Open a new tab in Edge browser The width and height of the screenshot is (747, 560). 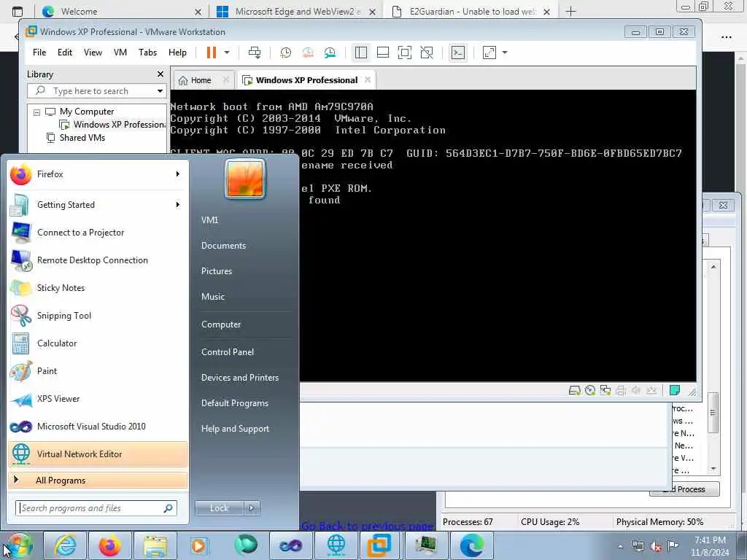click(x=570, y=12)
